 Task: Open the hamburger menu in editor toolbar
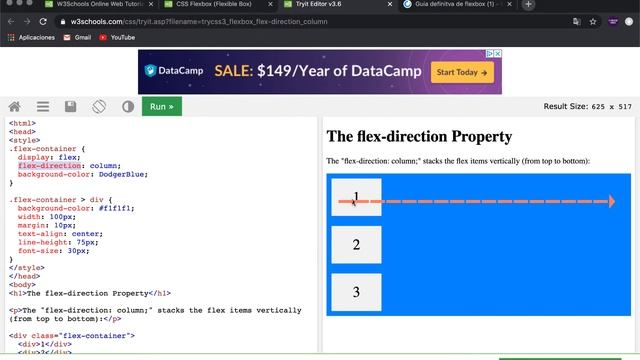pos(43,107)
